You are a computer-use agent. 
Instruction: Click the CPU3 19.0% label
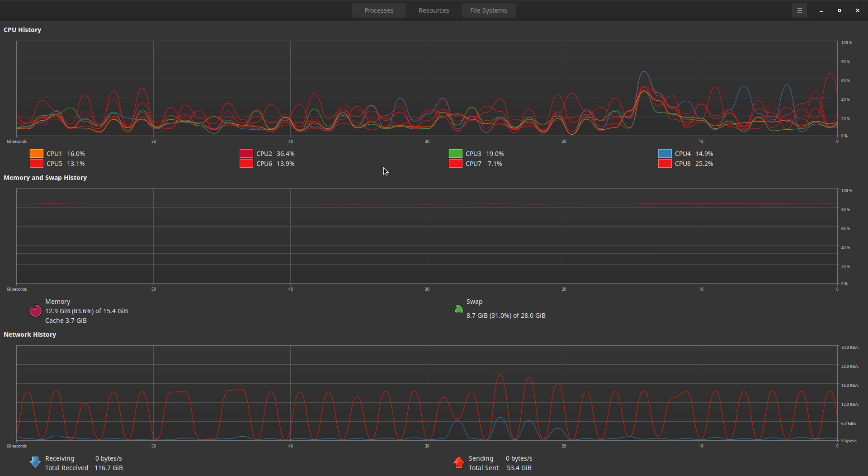point(485,154)
